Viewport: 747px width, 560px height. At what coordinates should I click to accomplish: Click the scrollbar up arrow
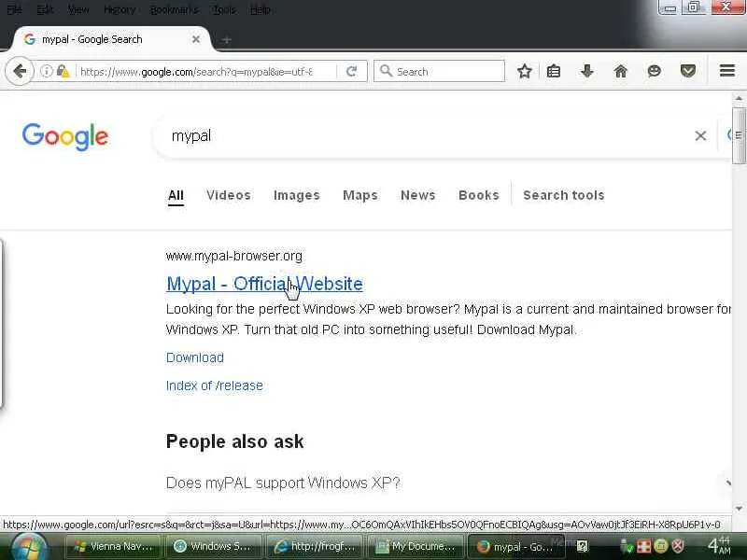coord(739,98)
